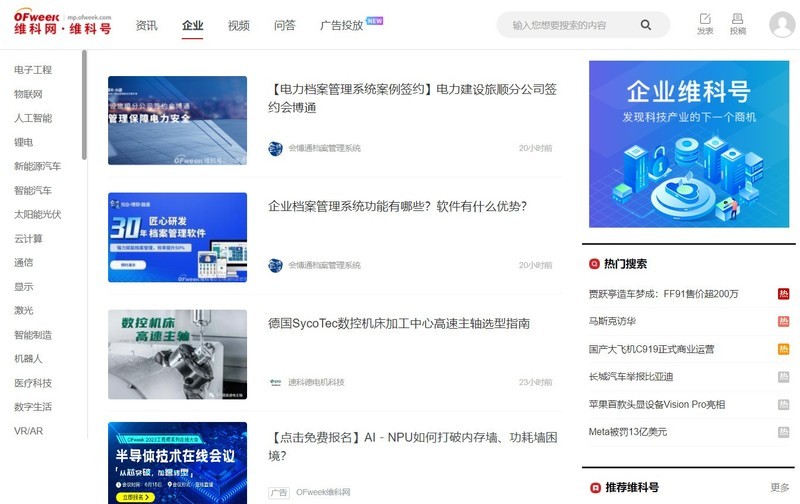
Task: Open 数字生活 category
Action: click(33, 407)
